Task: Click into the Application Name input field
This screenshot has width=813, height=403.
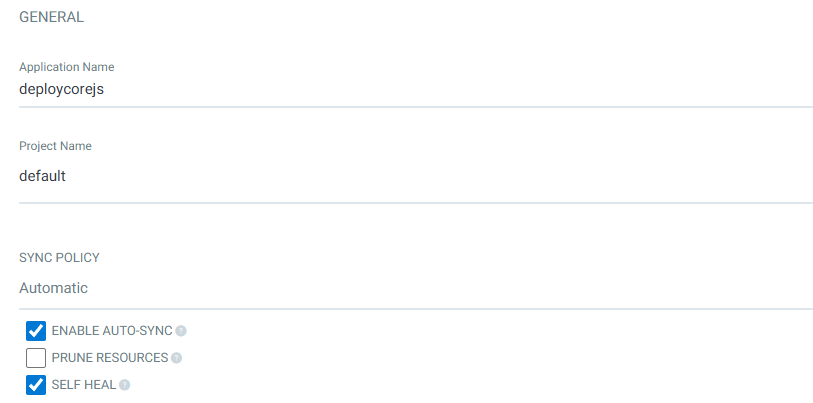Action: point(415,89)
